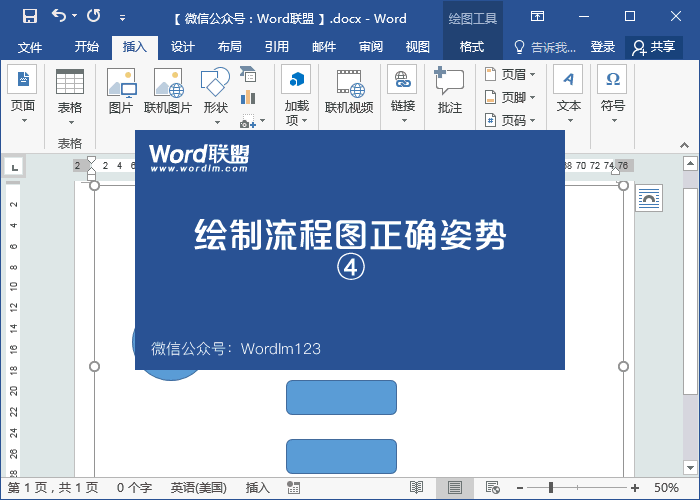Open the Layout Options button beside canvas
This screenshot has height=500, width=700.
(x=649, y=198)
